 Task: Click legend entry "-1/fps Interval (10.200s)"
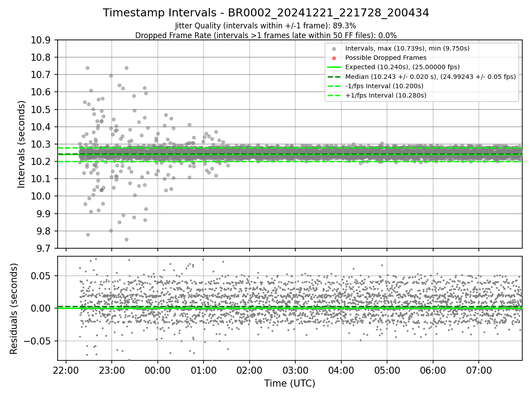(384, 86)
